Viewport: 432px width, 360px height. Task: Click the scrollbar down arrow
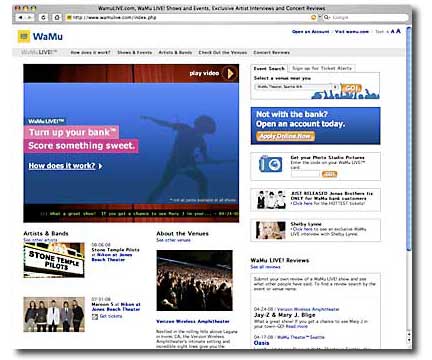[x=409, y=340]
